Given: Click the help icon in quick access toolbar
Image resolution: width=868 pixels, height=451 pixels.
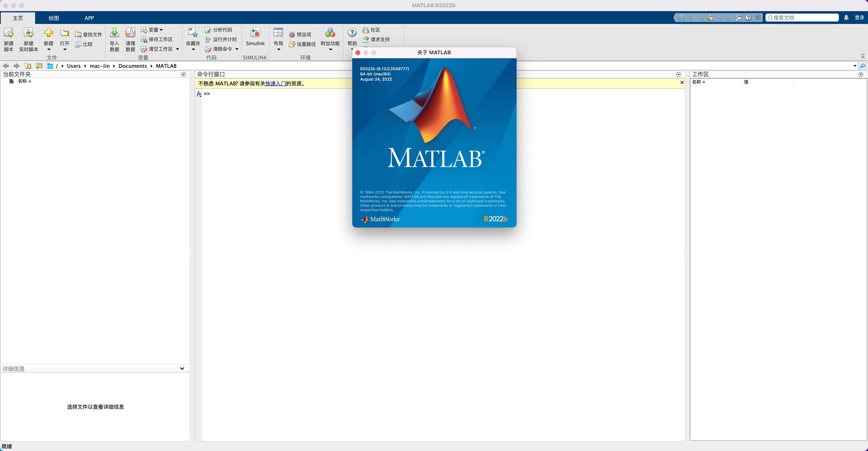Looking at the screenshot, I should (x=748, y=18).
